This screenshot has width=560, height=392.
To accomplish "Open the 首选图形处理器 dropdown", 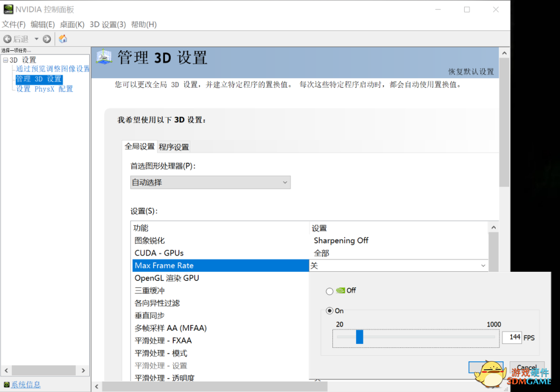I will click(x=211, y=183).
